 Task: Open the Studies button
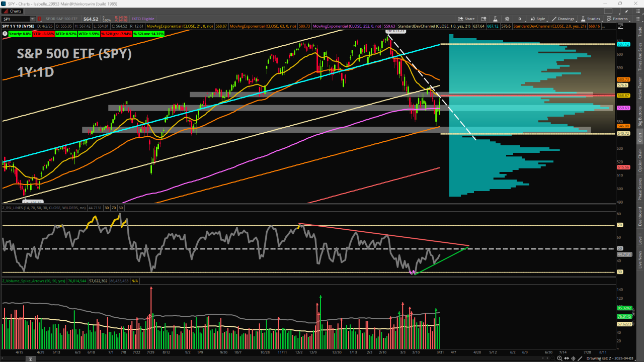pyautogui.click(x=591, y=19)
